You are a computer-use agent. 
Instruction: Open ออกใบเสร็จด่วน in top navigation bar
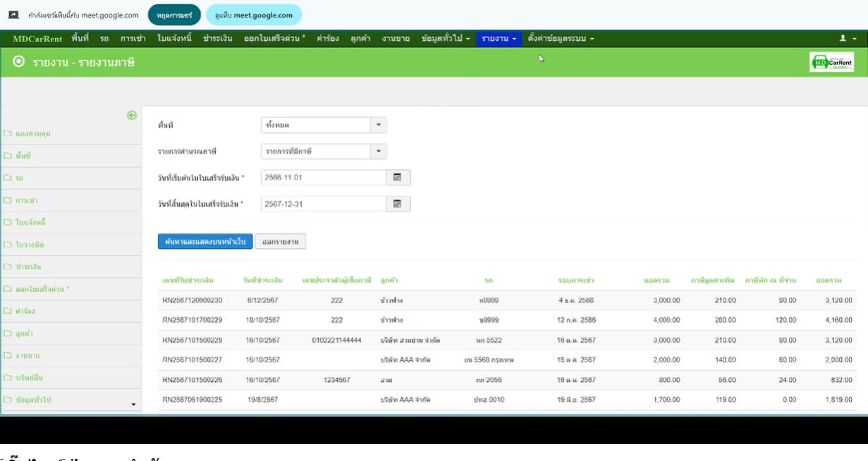coord(275,39)
